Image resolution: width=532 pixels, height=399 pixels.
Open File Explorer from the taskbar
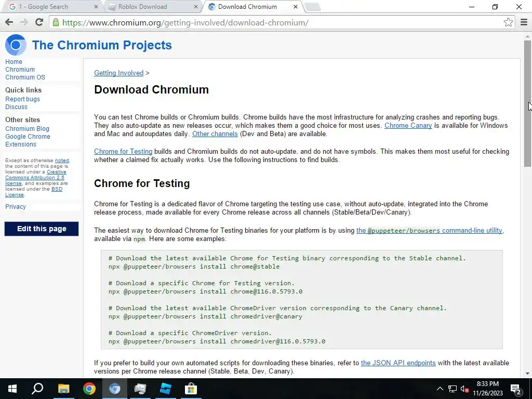[63, 389]
